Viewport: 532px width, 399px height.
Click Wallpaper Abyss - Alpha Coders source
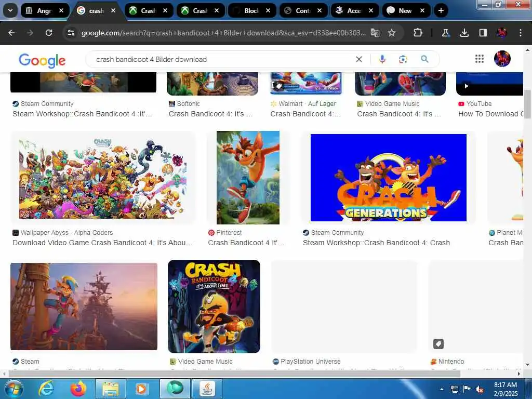pyautogui.click(x=67, y=232)
